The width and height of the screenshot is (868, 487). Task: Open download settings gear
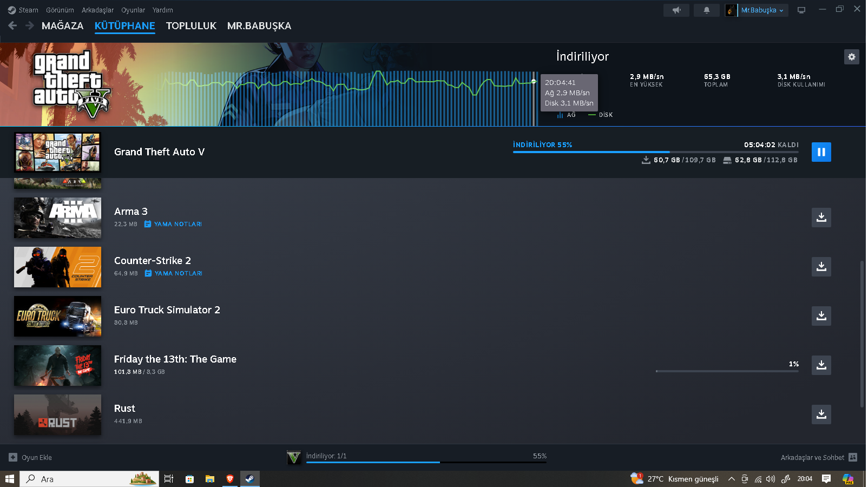[852, 57]
